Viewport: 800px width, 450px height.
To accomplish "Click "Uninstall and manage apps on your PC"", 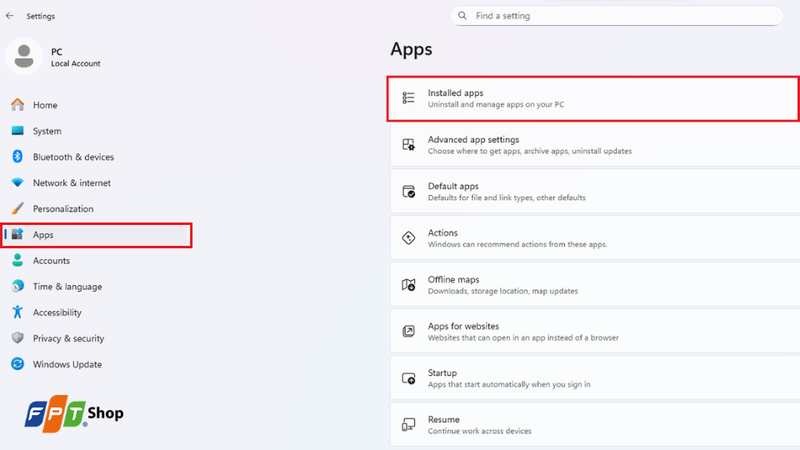I will pyautogui.click(x=496, y=104).
